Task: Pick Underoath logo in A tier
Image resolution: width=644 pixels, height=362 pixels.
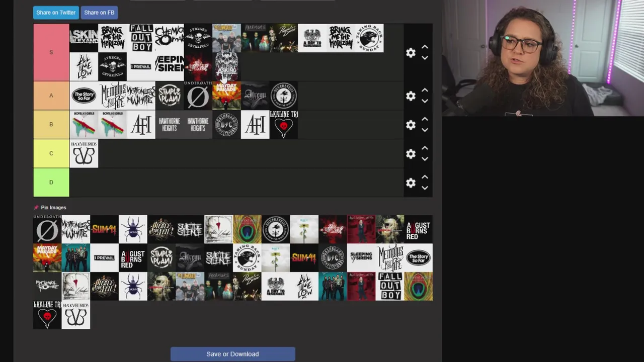Action: (x=198, y=96)
